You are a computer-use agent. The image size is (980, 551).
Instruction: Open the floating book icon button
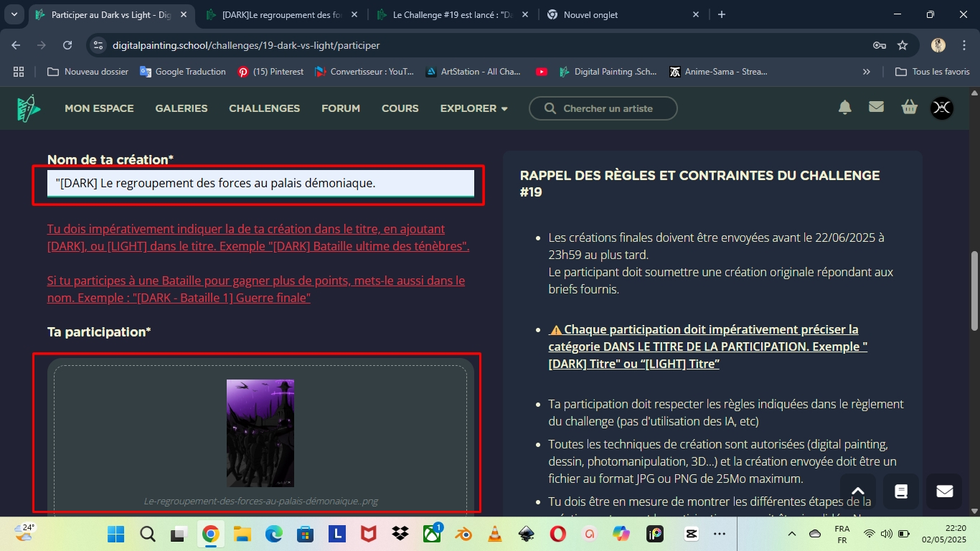[x=901, y=491]
